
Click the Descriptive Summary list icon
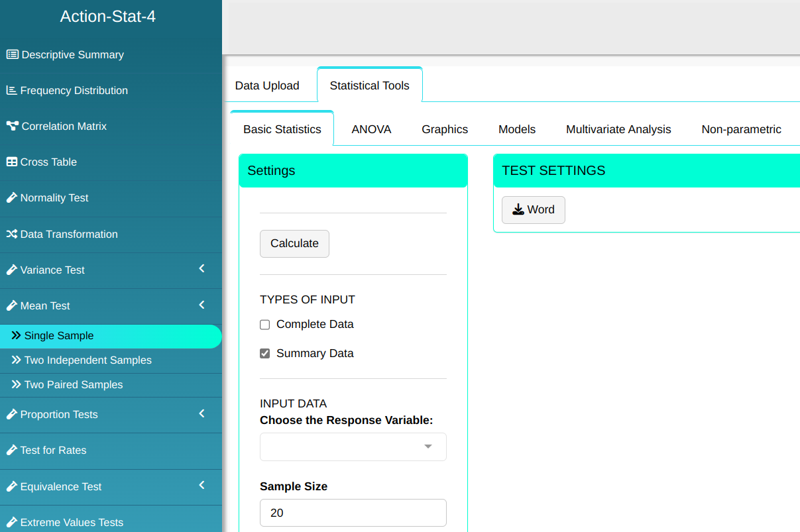12,55
